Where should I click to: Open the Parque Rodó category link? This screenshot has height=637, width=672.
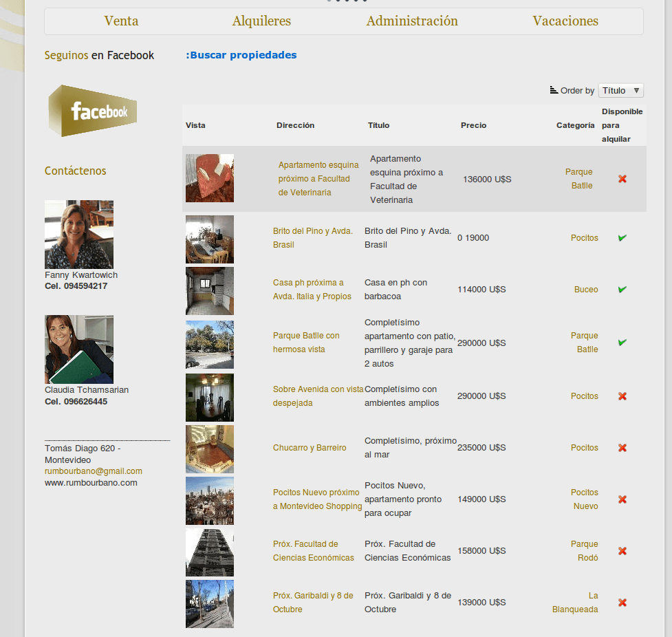click(584, 551)
